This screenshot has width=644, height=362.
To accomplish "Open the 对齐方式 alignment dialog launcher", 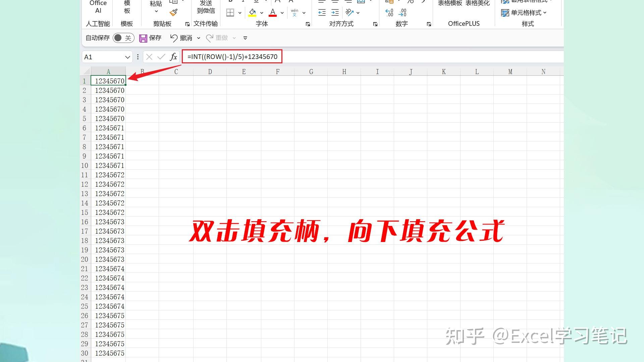I will 375,24.
